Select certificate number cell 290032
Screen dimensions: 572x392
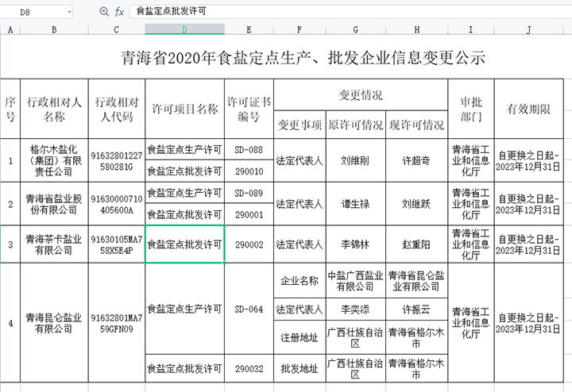pos(249,369)
